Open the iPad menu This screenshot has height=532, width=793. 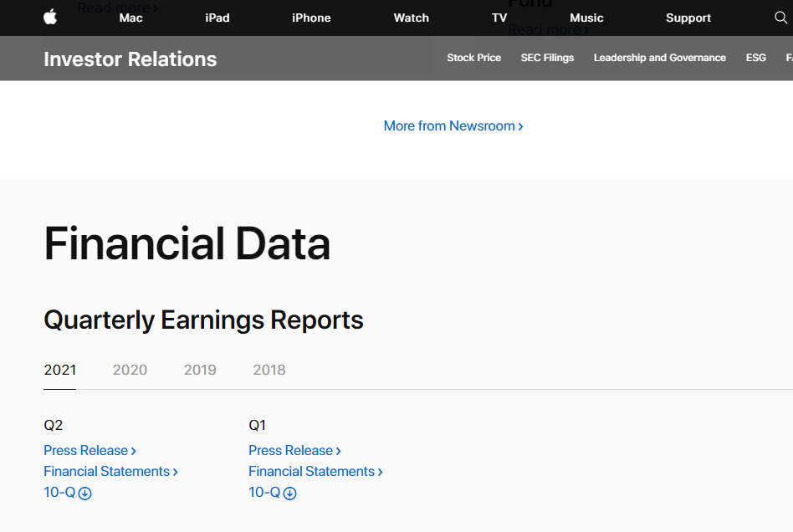[x=217, y=18]
